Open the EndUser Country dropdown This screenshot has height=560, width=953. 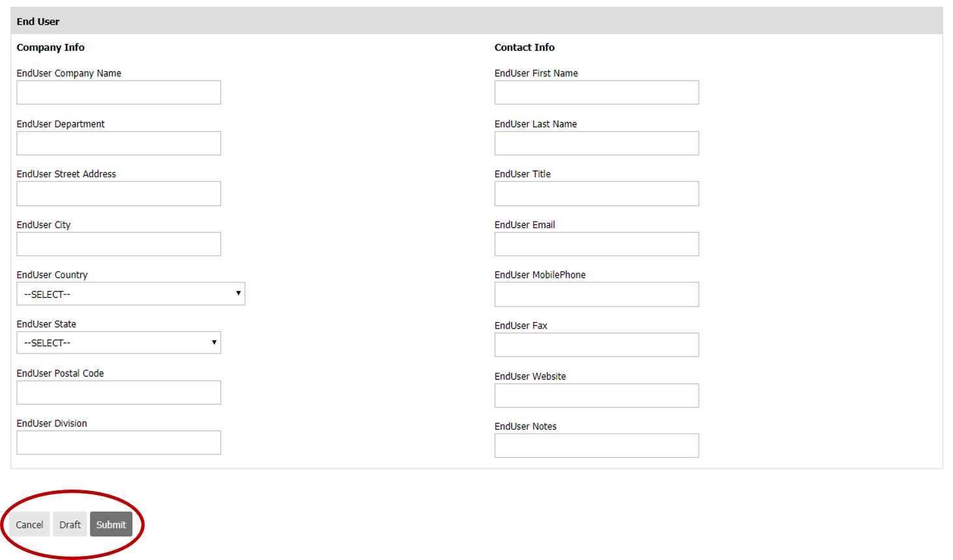[x=130, y=294]
